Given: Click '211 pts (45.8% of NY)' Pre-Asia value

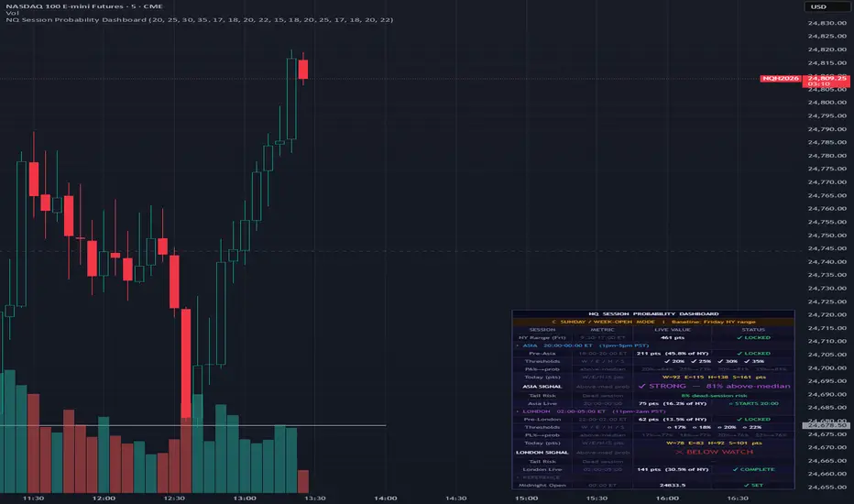Looking at the screenshot, I should click(x=673, y=354).
